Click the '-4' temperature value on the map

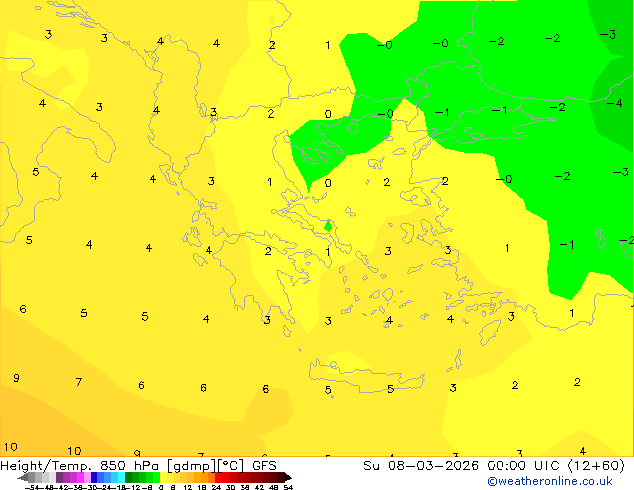point(614,103)
